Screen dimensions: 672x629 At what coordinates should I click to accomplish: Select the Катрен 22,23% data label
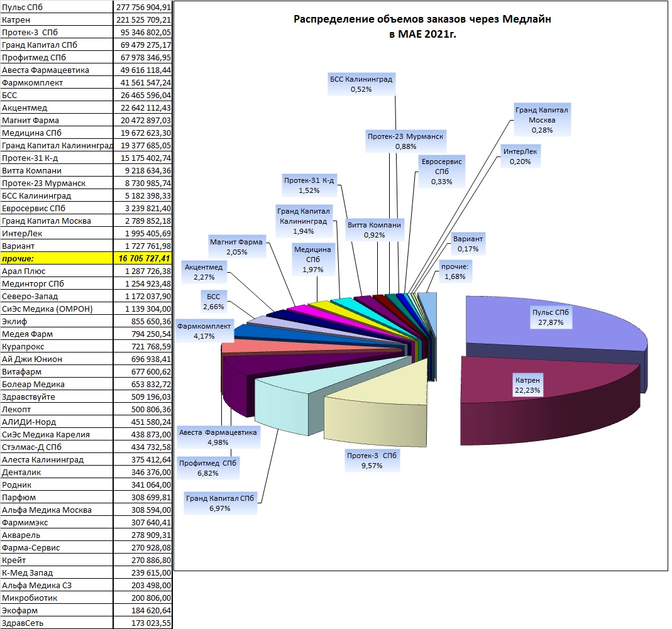[527, 385]
